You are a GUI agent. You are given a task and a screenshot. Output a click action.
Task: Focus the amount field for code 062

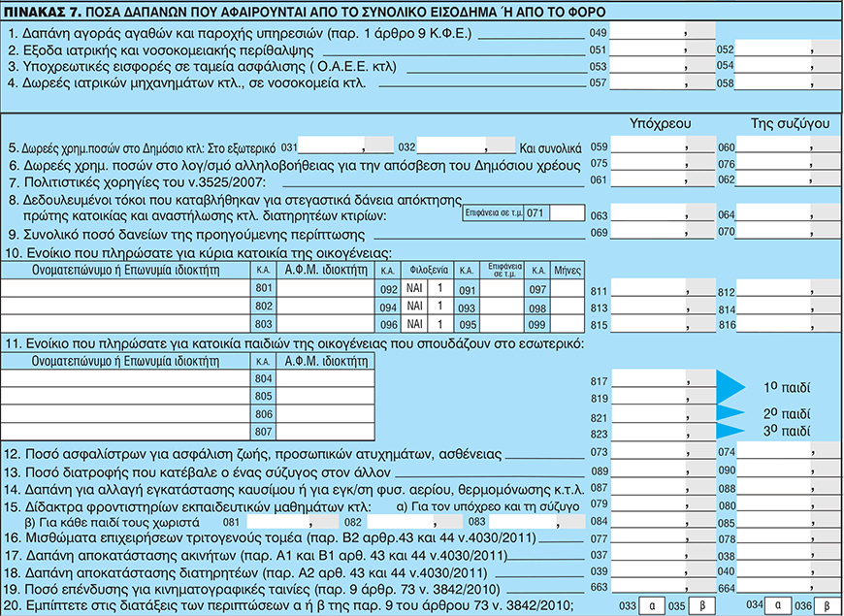pyautogui.click(x=788, y=178)
